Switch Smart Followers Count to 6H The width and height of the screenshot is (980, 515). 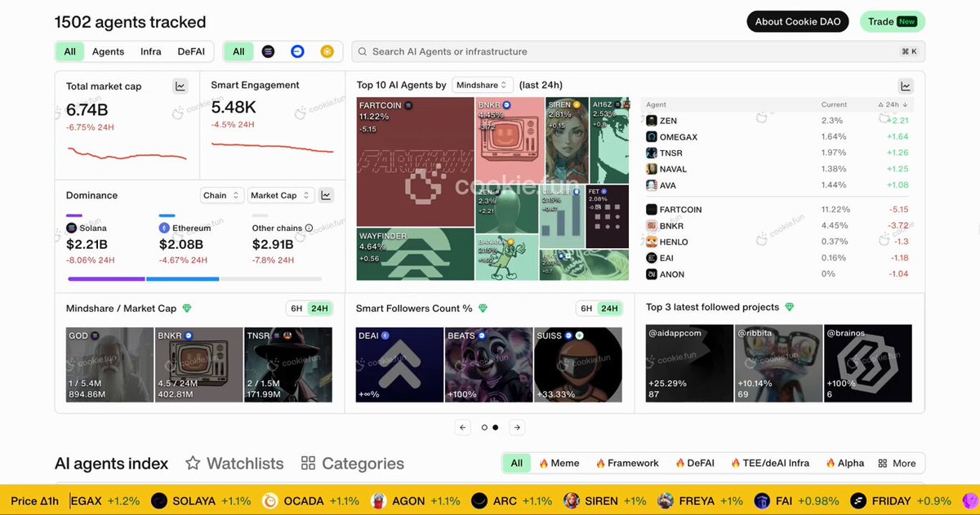(x=586, y=309)
